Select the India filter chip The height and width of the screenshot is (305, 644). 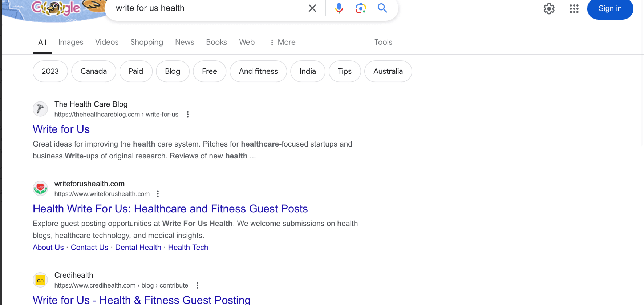coord(308,71)
